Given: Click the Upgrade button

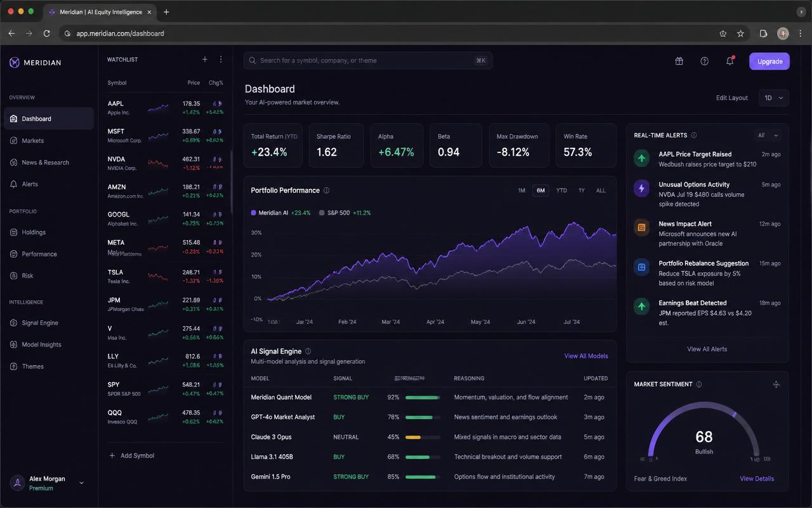Looking at the screenshot, I should 769,61.
